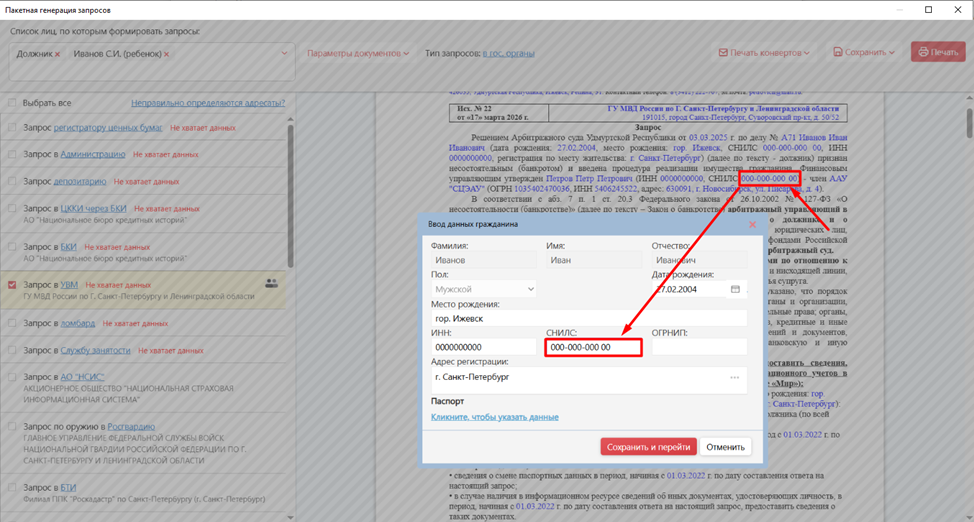The height and width of the screenshot is (522, 974).
Task: Open the Неправильно определяются адресаты link
Action: coord(207,103)
